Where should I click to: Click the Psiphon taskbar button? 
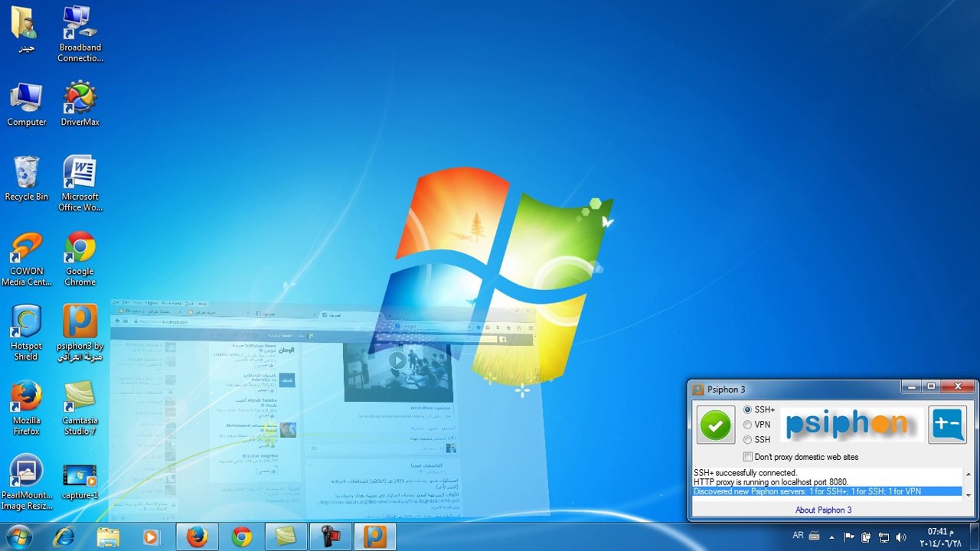(374, 536)
